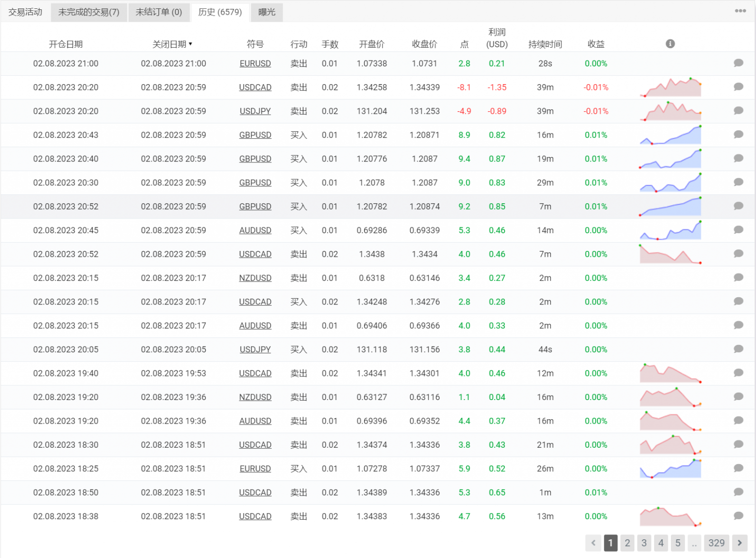Screen dimensions: 756x558
Task: Open the EURUSD symbol link in the first row
Action: point(255,63)
